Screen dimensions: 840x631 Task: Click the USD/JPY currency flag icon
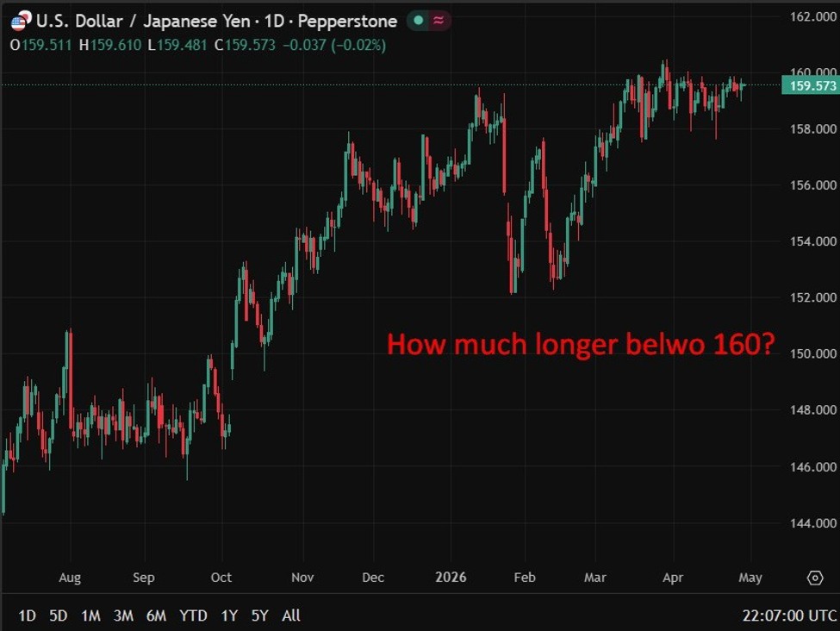18,22
